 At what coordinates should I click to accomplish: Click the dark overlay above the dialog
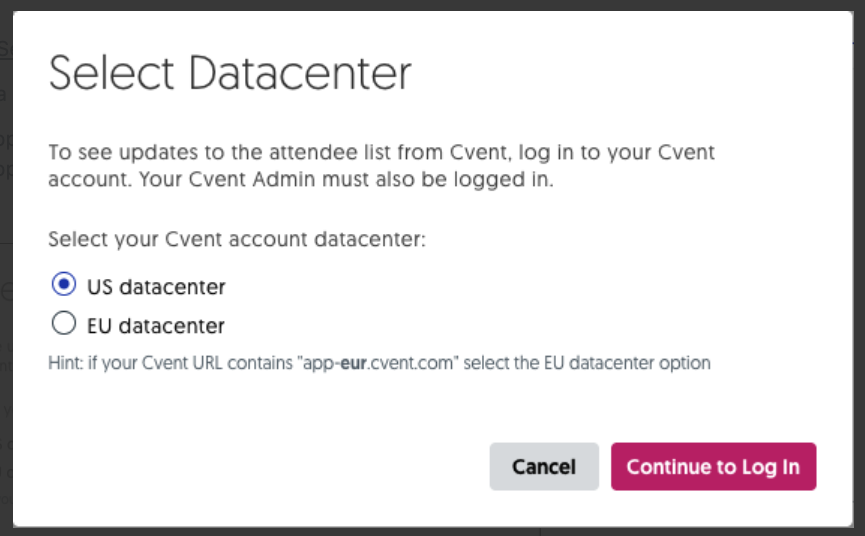432,4
